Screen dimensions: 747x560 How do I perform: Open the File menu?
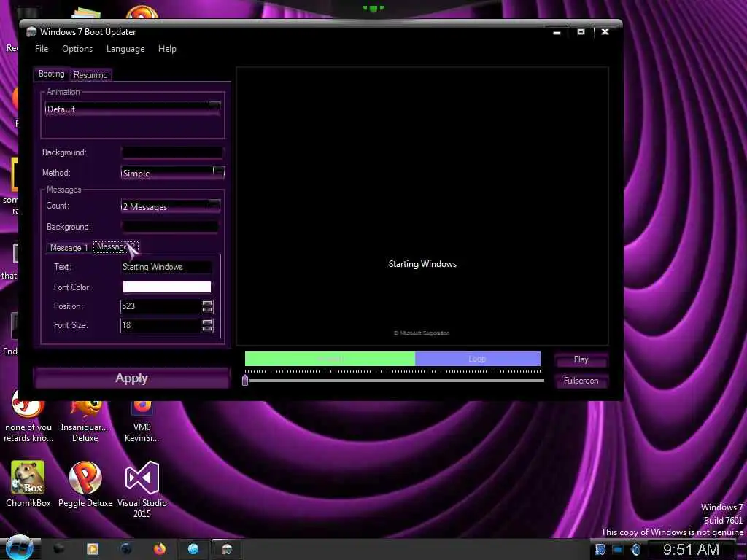point(42,49)
